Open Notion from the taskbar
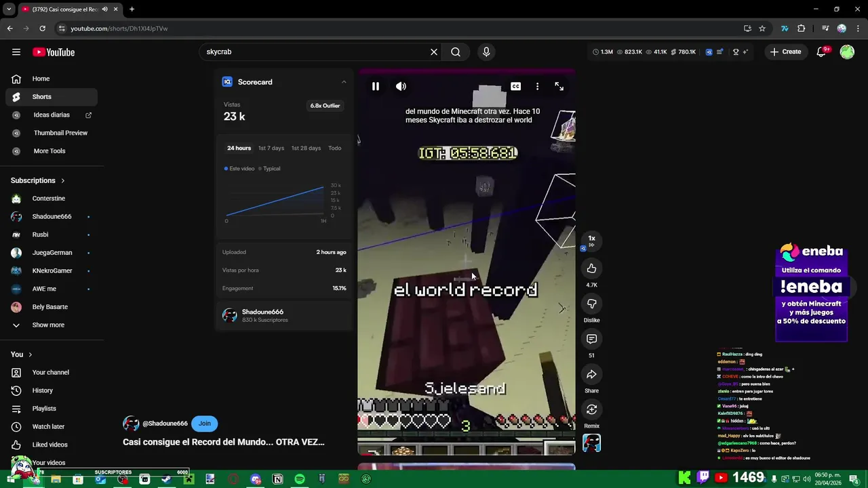Screen dimensions: 868x488 277,479
